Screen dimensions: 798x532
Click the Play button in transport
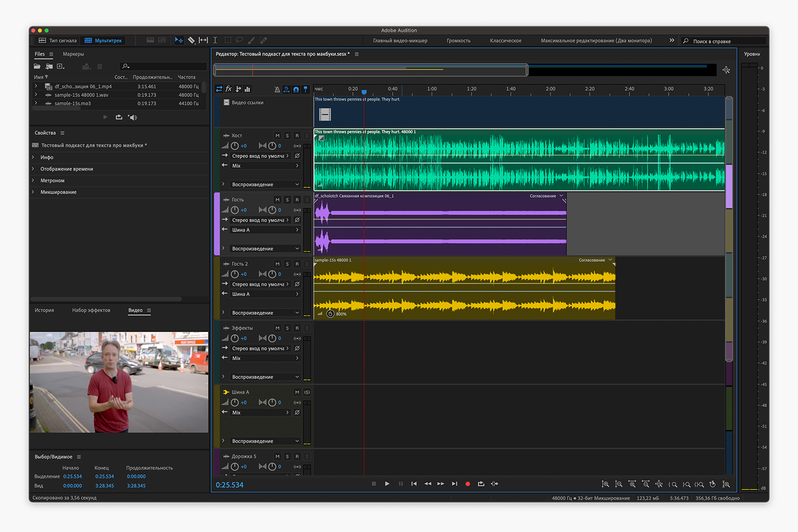(387, 484)
